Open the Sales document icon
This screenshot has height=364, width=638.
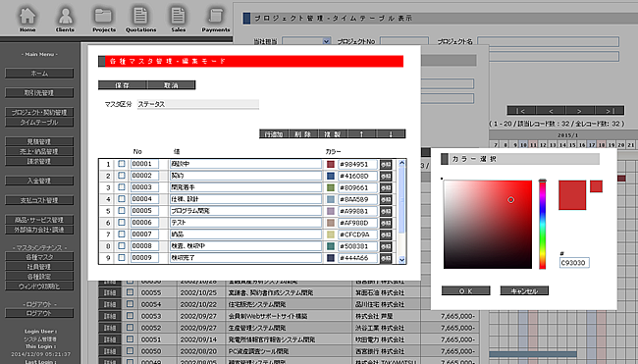[x=179, y=19]
